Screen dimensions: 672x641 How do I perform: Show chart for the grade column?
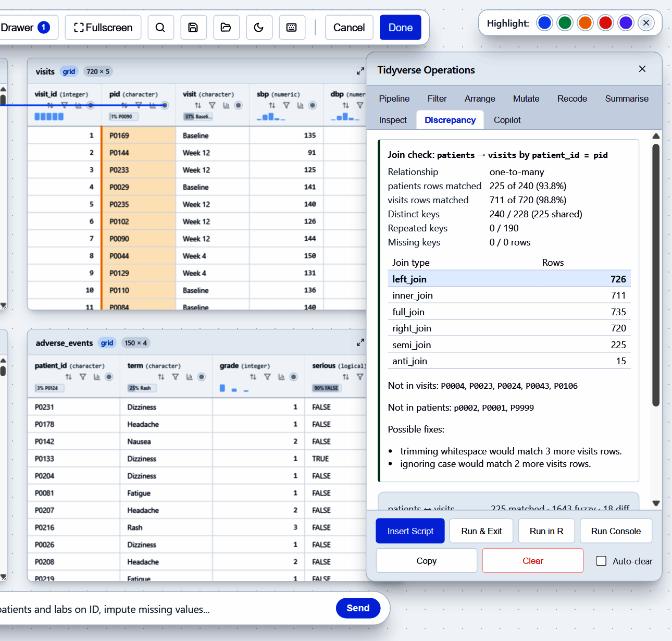[x=281, y=377]
